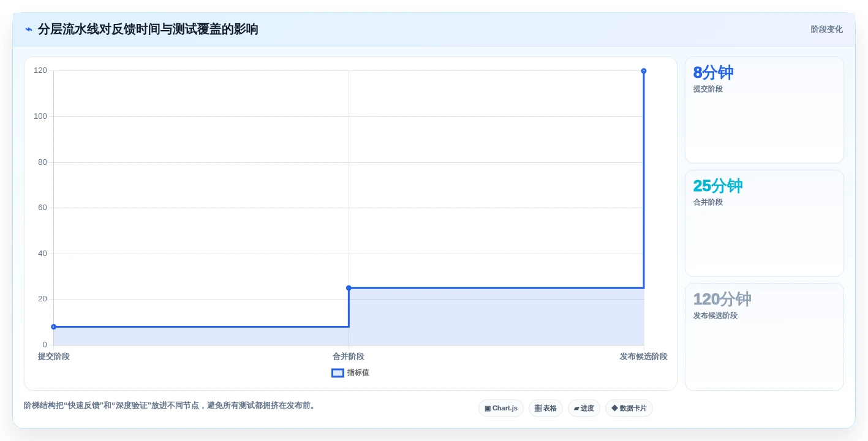Click the 数据卡片 tag chip
This screenshot has width=868, height=441.
(629, 409)
